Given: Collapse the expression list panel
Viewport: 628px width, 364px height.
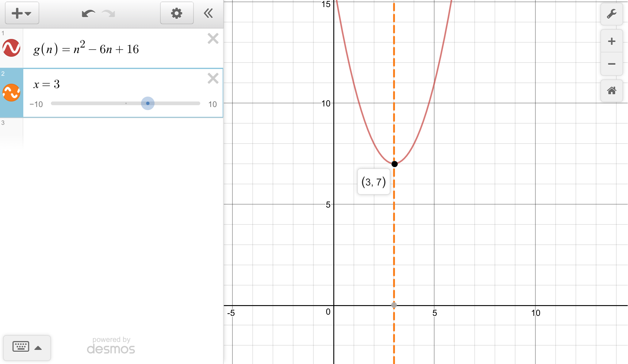Looking at the screenshot, I should coord(209,13).
